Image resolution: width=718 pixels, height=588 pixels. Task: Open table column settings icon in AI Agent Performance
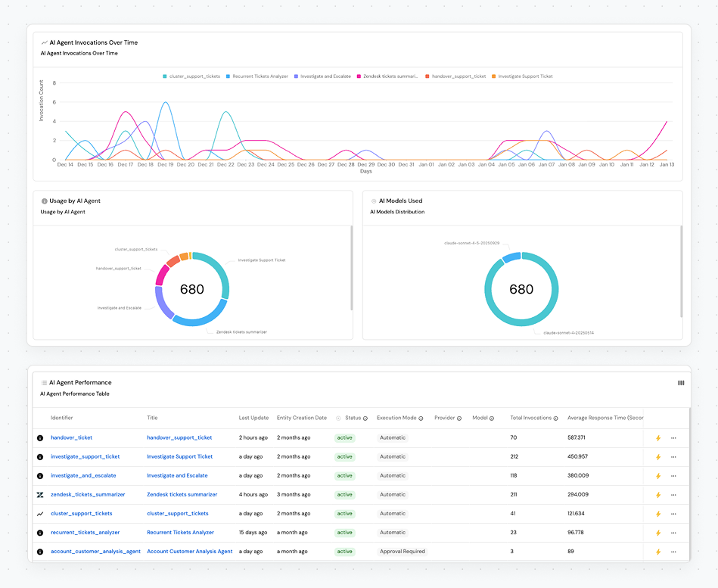pos(681,383)
